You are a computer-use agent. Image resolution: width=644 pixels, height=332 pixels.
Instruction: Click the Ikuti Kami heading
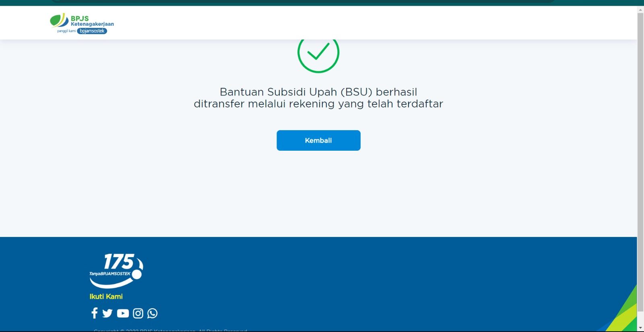(106, 297)
